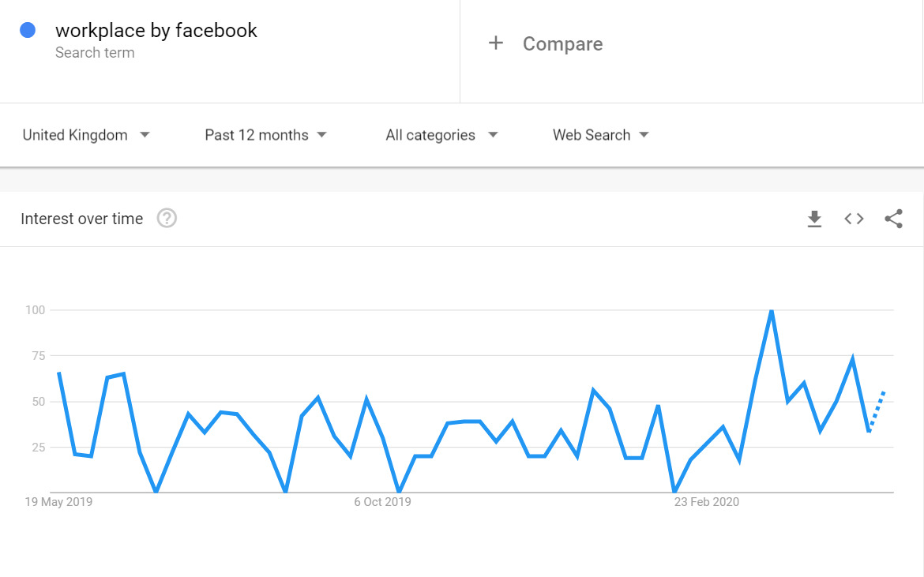
Task: Open the United Kingdom region dropdown
Action: point(86,135)
